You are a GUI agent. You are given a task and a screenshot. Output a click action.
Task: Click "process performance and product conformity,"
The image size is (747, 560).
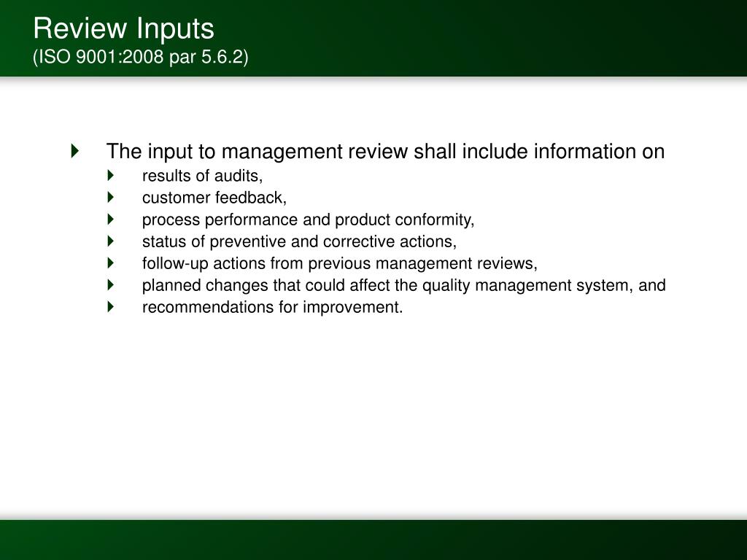309,219
